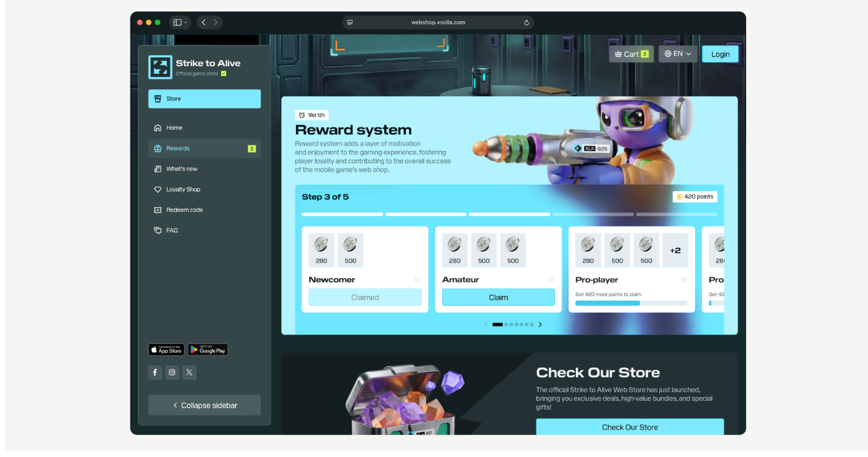
Task: Click the 420 points balance badge
Action: [695, 197]
